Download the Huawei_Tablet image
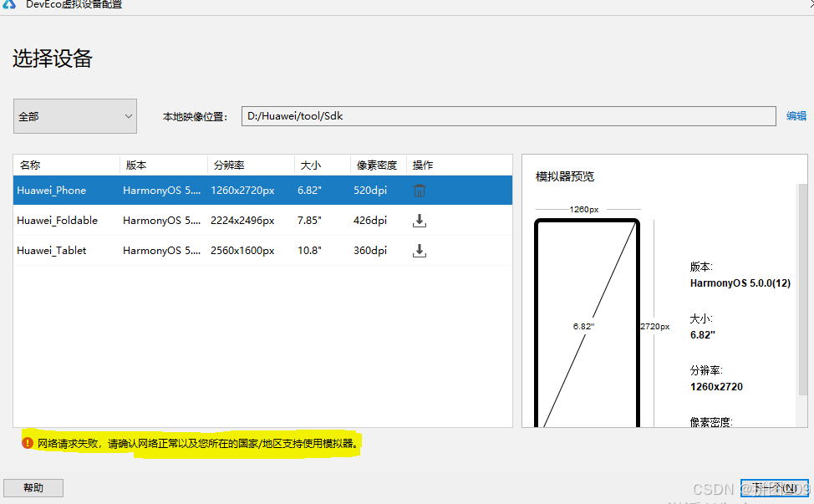 coord(420,251)
